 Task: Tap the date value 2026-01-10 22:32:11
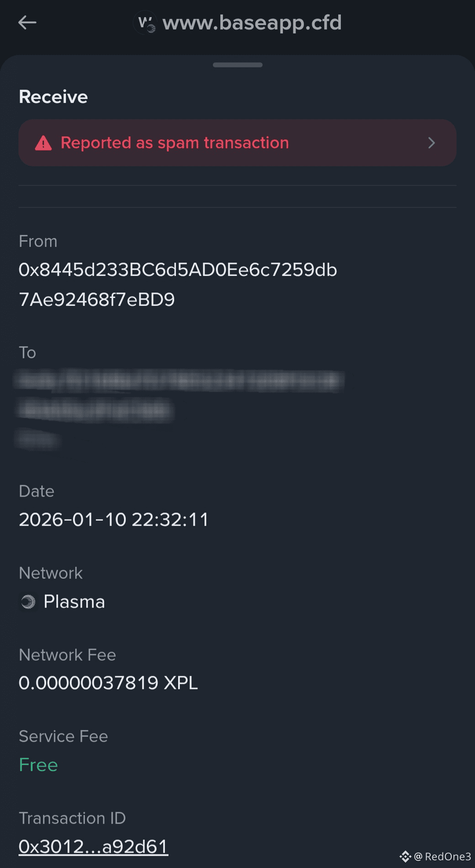(x=113, y=520)
